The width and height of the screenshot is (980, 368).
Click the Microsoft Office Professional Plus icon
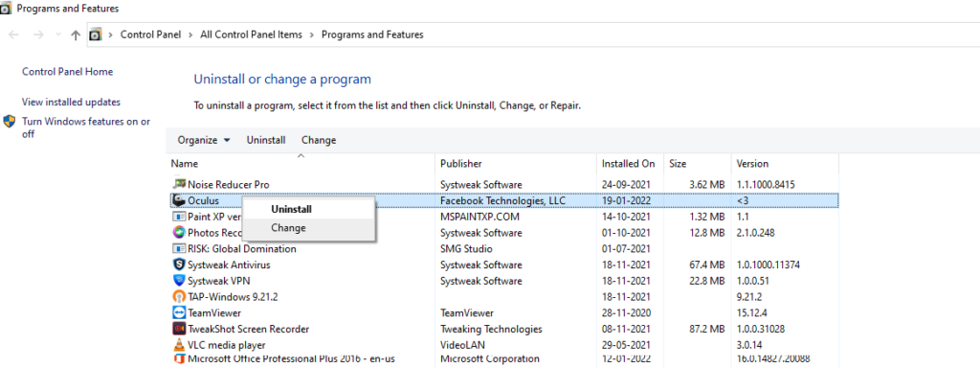tap(179, 359)
